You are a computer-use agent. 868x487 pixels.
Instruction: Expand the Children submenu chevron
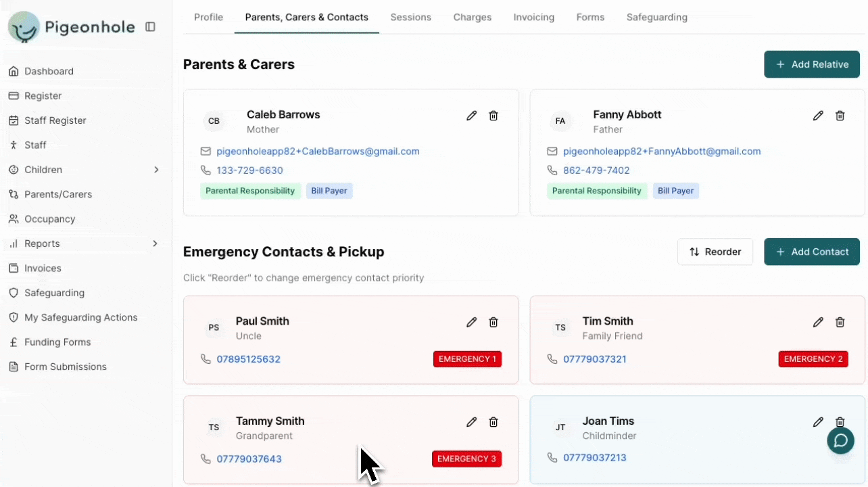pyautogui.click(x=156, y=170)
